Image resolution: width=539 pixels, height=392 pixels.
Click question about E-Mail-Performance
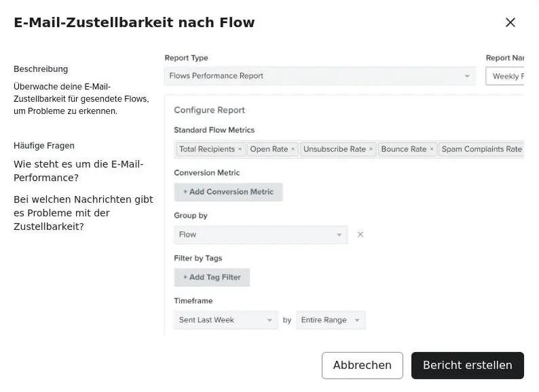point(78,171)
